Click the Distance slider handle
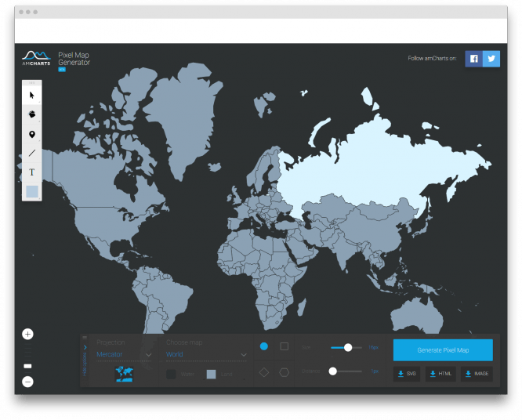This screenshot has width=522, height=420. tap(332, 371)
